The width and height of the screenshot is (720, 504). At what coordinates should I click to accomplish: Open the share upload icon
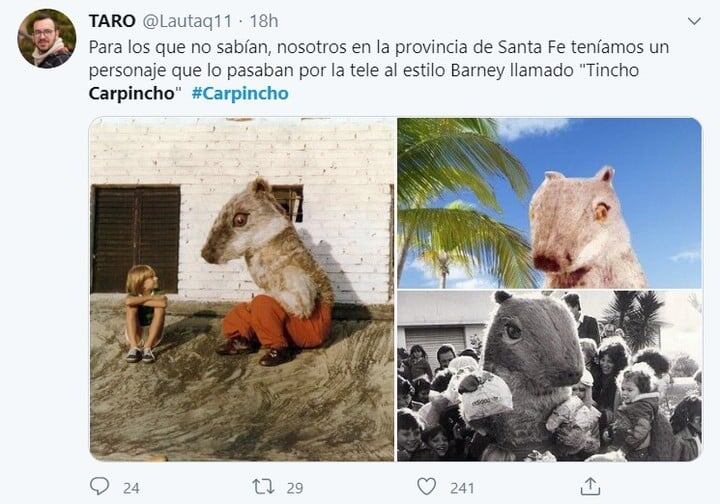pos(590,487)
